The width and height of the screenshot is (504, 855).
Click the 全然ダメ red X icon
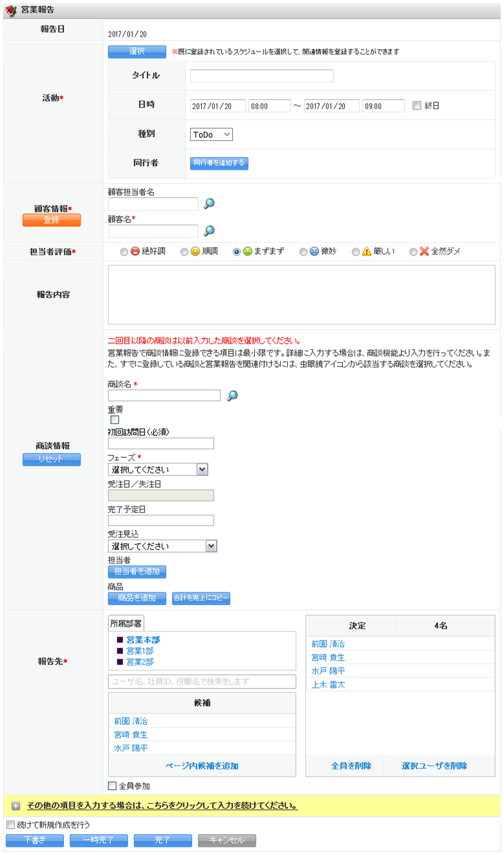(424, 252)
